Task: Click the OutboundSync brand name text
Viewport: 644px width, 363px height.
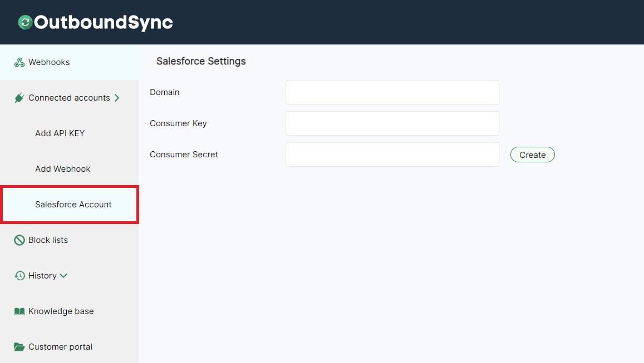Action: pyautogui.click(x=104, y=23)
